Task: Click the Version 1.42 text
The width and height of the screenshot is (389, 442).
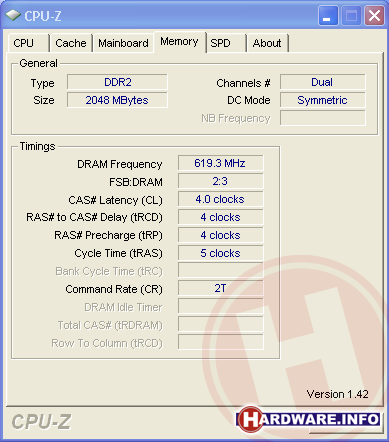Action: (337, 394)
